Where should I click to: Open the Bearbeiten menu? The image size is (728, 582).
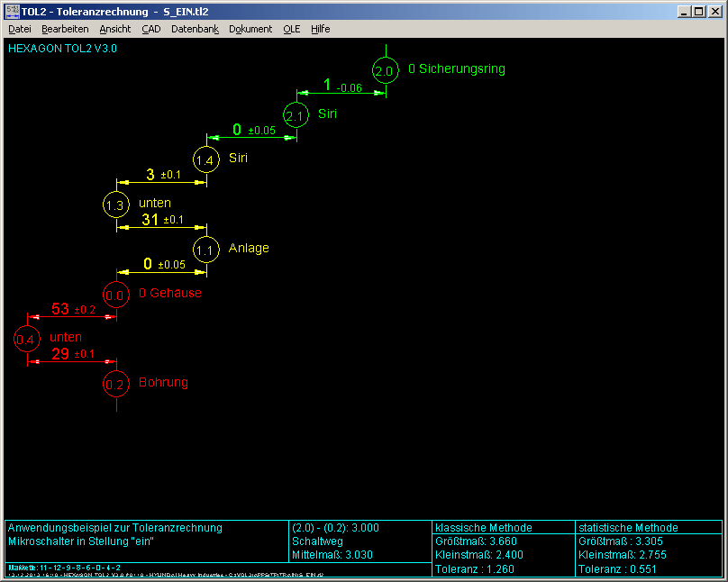65,29
